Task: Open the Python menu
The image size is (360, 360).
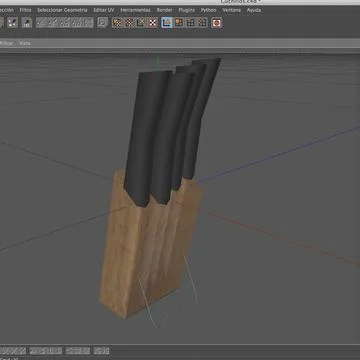Action: [209, 10]
